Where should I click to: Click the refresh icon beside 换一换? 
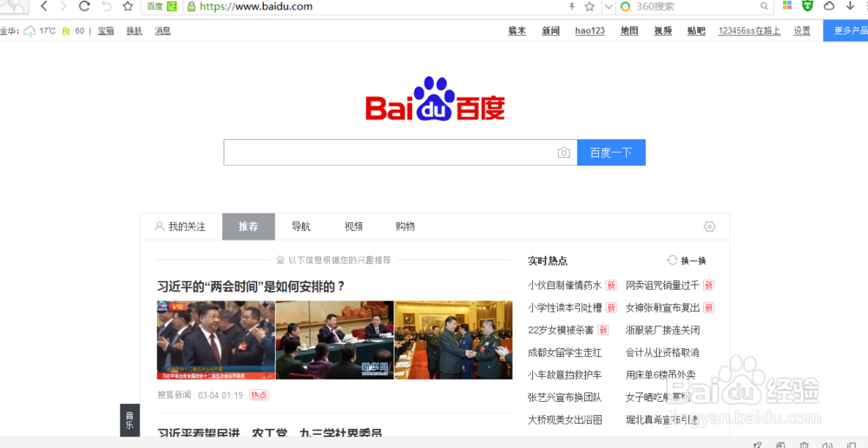[673, 260]
